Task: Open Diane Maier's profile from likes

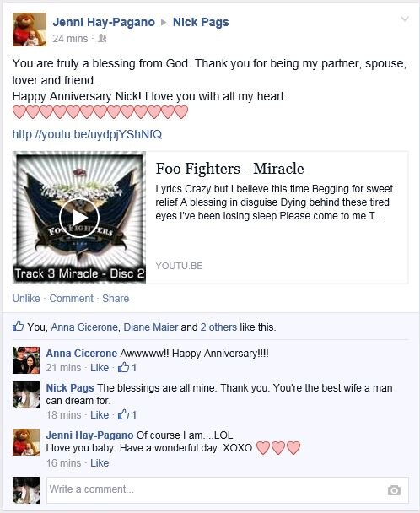Action: click(x=151, y=327)
